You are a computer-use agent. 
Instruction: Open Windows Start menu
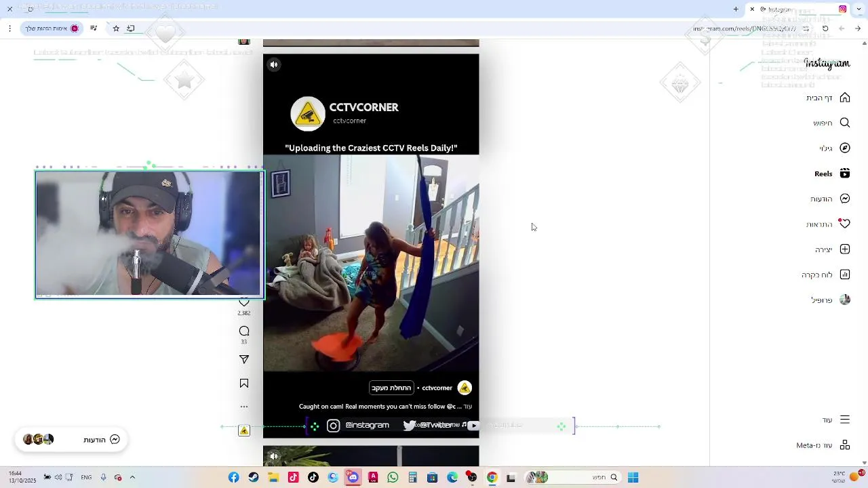click(633, 477)
